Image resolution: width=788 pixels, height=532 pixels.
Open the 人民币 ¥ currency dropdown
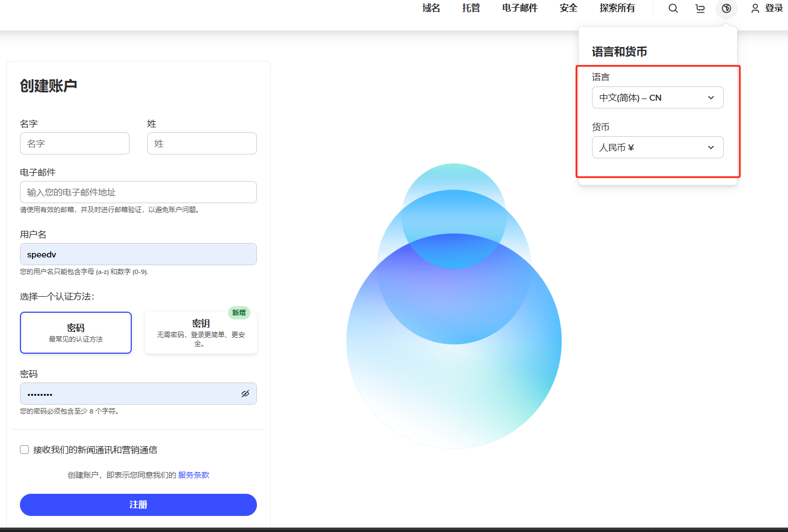point(657,147)
